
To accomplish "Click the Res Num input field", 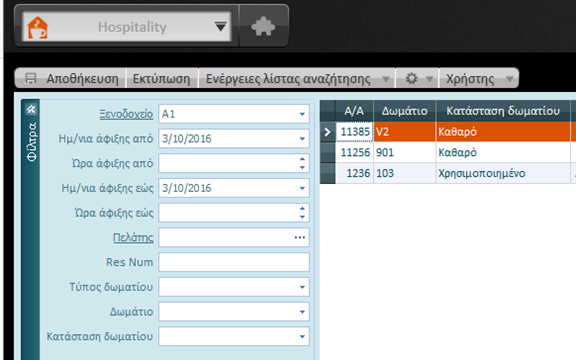I will coord(234,262).
